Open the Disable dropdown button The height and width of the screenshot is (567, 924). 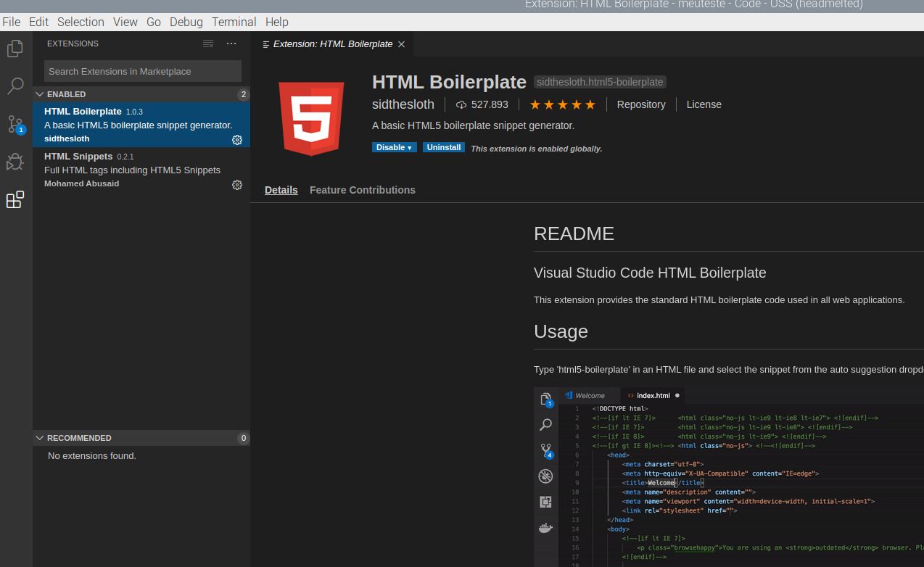[395, 147]
